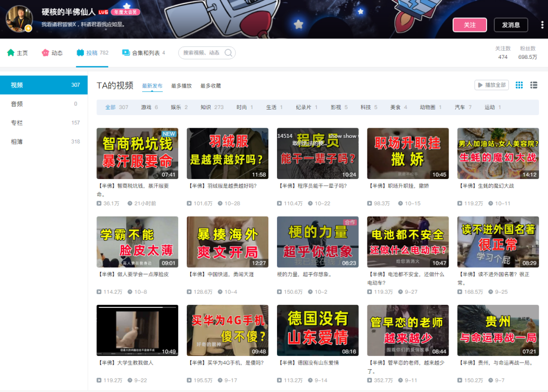Switch to list view layout
Viewport: 548px width, 392px height.
pos(534,85)
